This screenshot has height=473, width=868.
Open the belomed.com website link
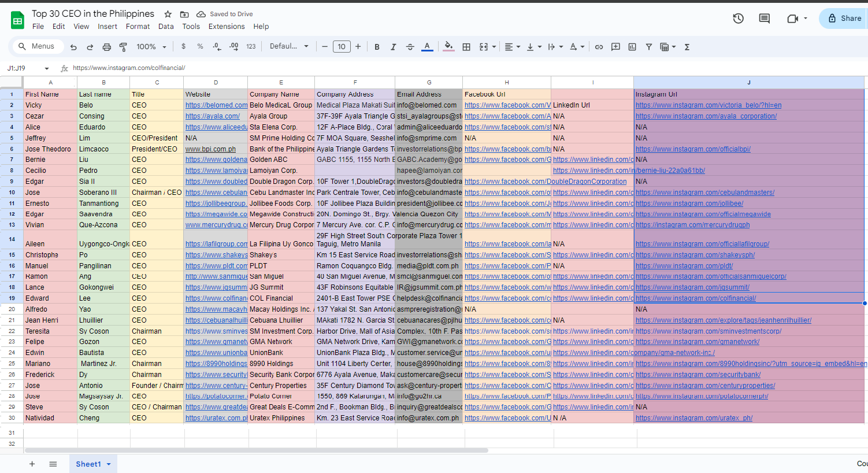216,105
